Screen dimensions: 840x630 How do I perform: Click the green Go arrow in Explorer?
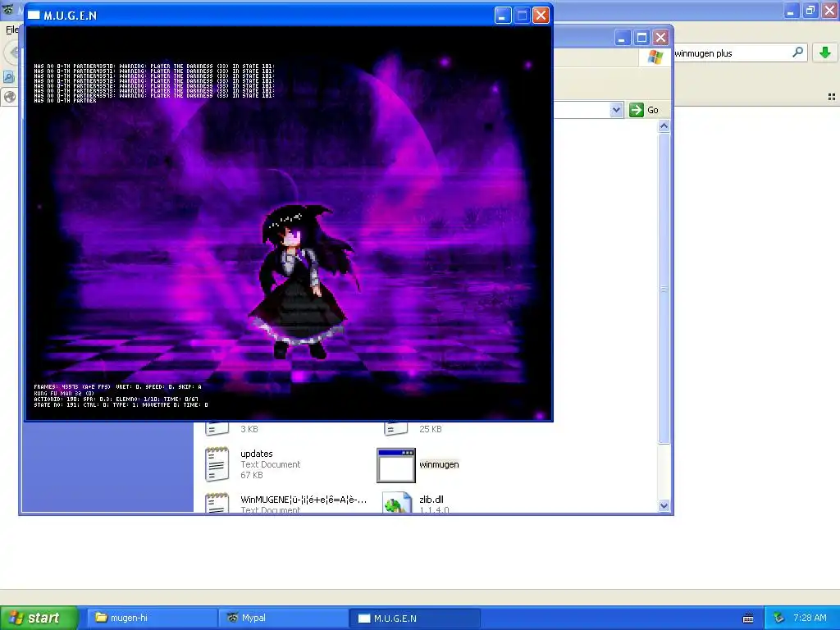pyautogui.click(x=636, y=110)
